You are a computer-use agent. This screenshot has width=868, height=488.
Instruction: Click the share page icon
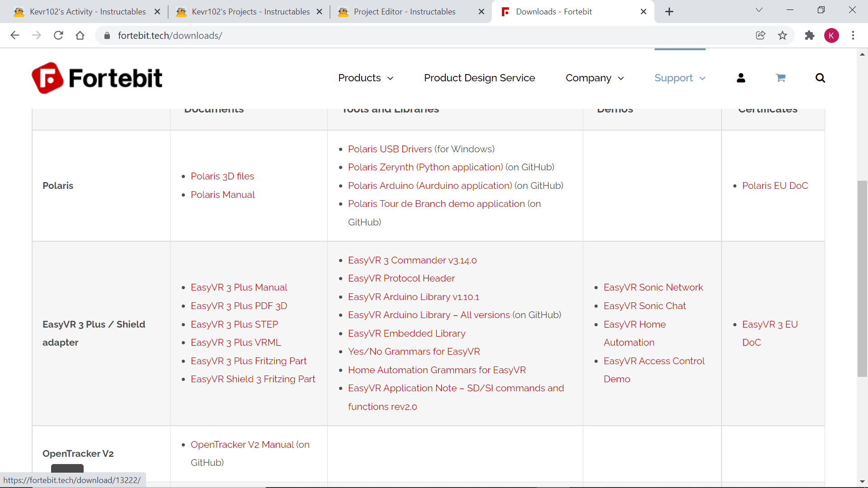[760, 35]
